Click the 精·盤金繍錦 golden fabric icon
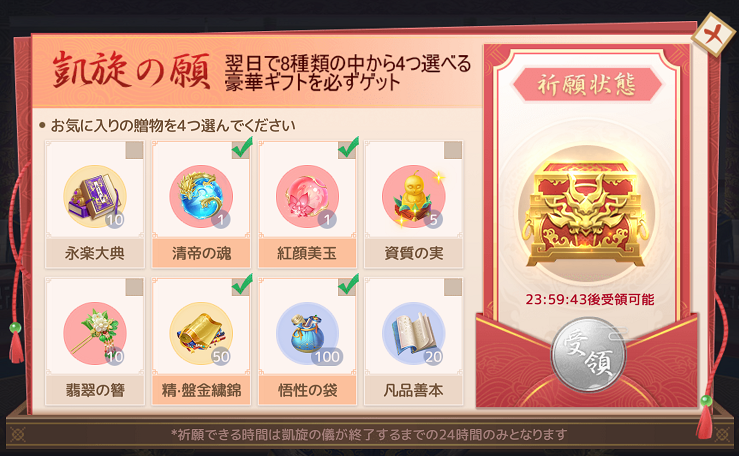The height and width of the screenshot is (456, 739). pyautogui.click(x=201, y=334)
